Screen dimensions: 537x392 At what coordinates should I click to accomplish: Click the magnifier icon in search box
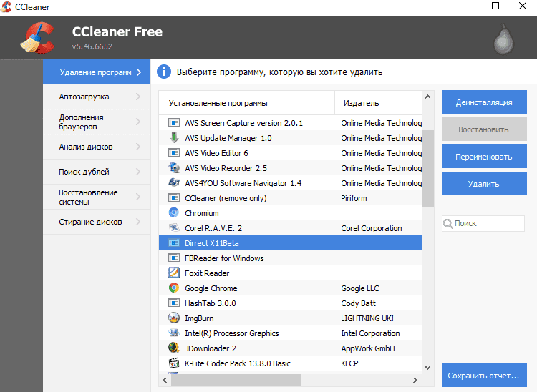pos(448,224)
